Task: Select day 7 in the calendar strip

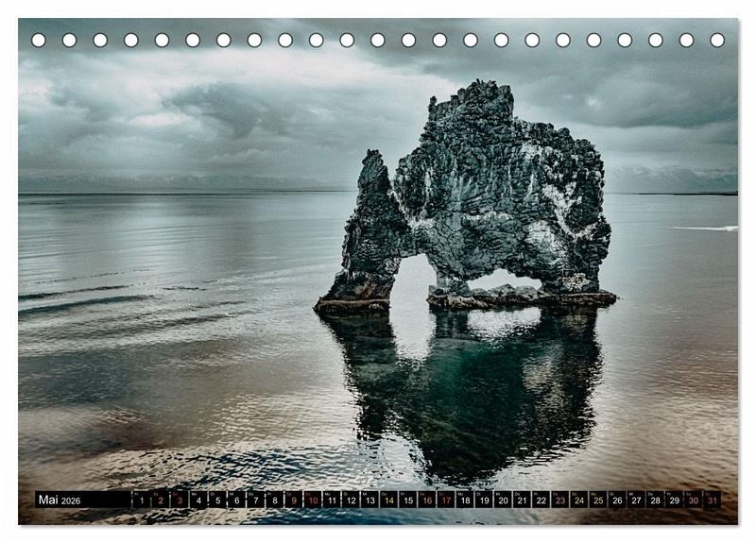Action: tap(255, 500)
